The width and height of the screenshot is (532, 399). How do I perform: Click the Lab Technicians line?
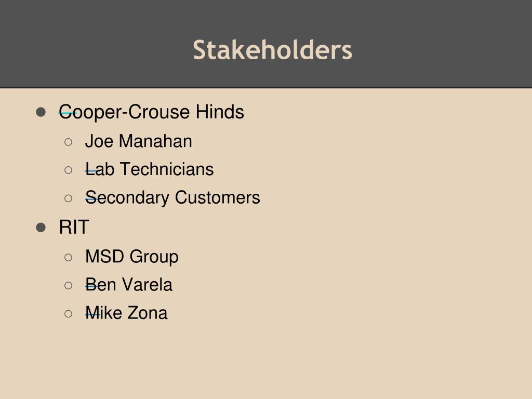pyautogui.click(x=149, y=169)
